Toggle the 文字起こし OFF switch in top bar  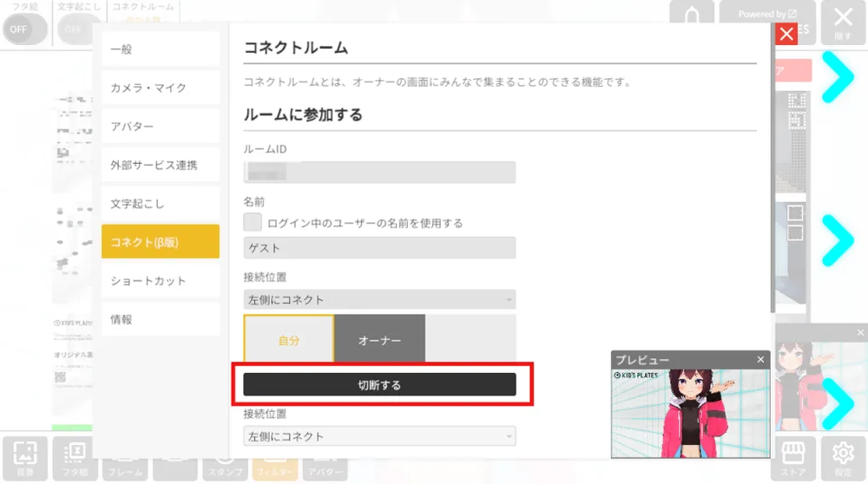[x=77, y=29]
